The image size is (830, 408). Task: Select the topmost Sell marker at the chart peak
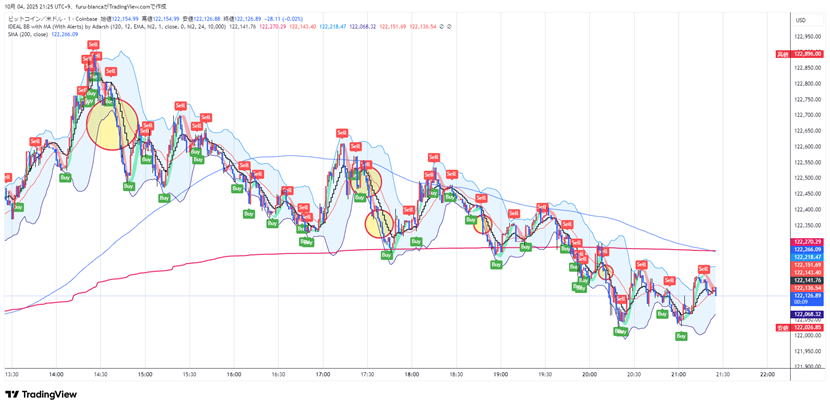coord(92,45)
